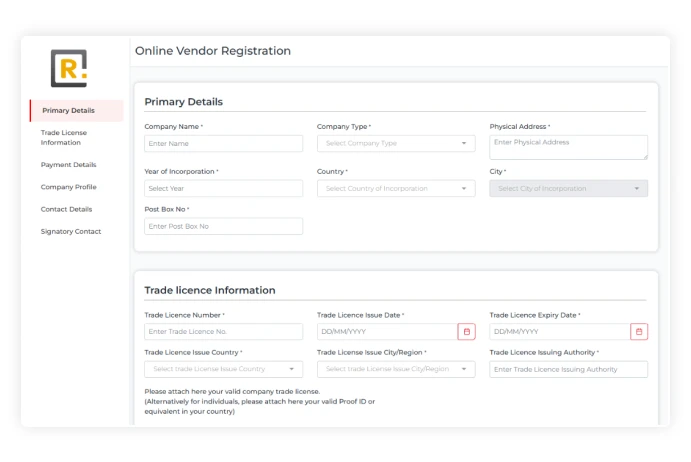Switch to Company Profile section

pos(68,187)
